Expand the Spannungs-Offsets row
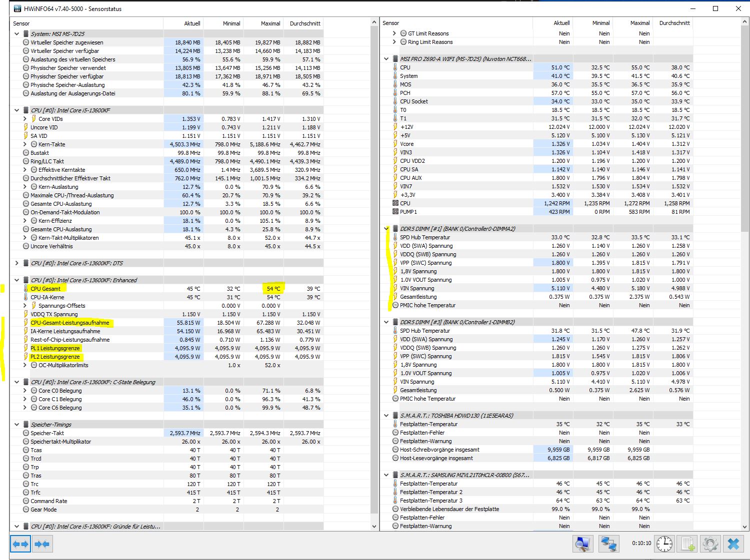 coord(25,306)
